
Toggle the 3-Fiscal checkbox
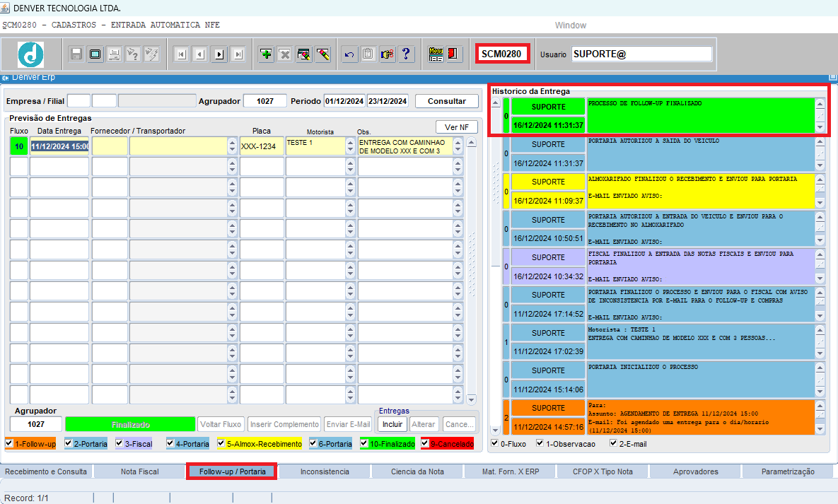coord(120,443)
